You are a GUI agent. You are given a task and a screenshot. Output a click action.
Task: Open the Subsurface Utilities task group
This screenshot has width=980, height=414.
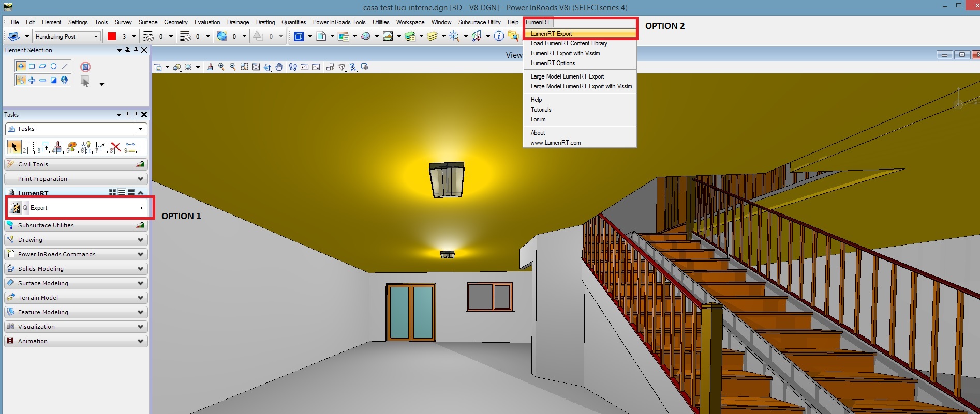tap(76, 225)
